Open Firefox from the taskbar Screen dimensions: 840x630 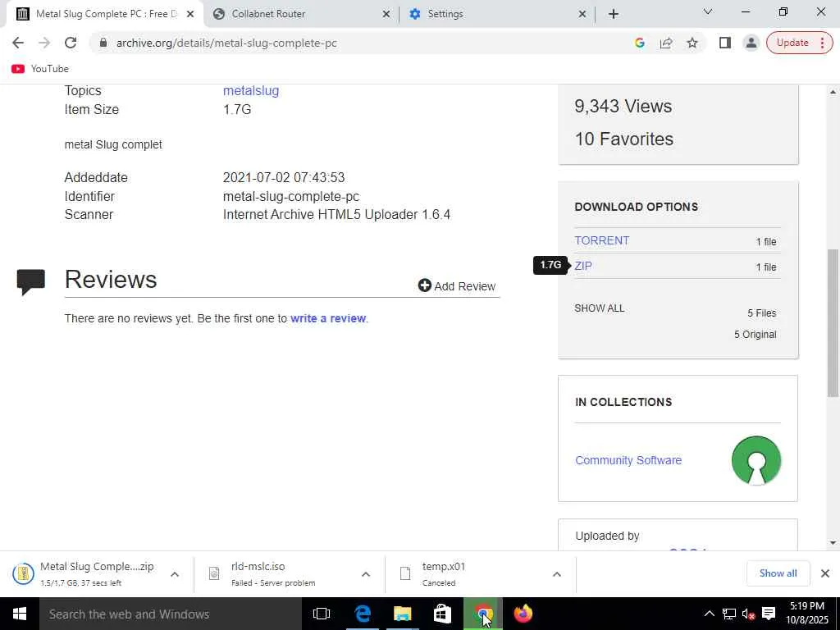click(x=523, y=614)
